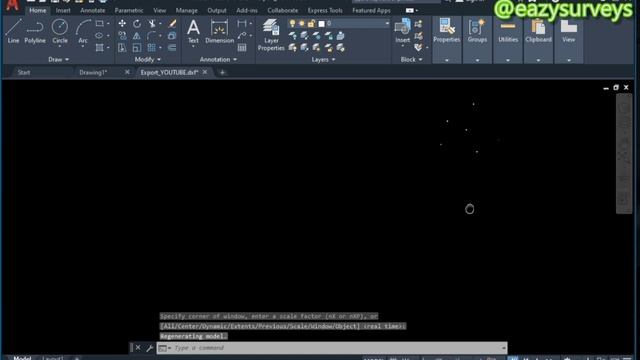Select the Rectangle draw tool
640x360 pixels.
(99, 24)
